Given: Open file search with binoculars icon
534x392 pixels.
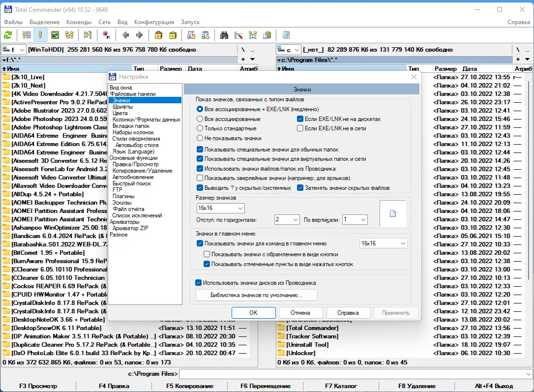Looking at the screenshot, I should point(224,35).
